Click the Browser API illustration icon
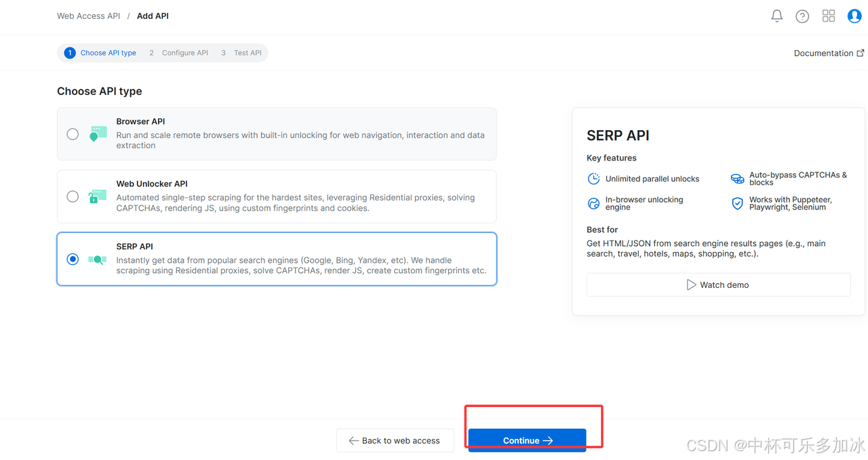This screenshot has width=868, height=460. (x=98, y=133)
